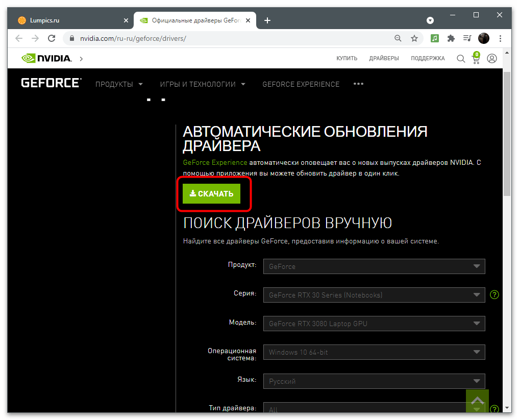Click the vertical page scrollbar thumb
The height and width of the screenshot is (420, 519).
point(507,134)
